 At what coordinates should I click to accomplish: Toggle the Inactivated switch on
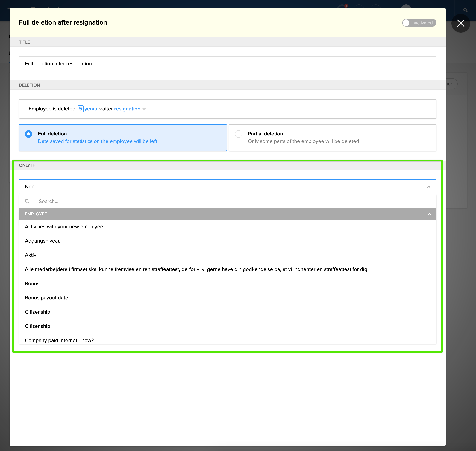[x=419, y=23]
